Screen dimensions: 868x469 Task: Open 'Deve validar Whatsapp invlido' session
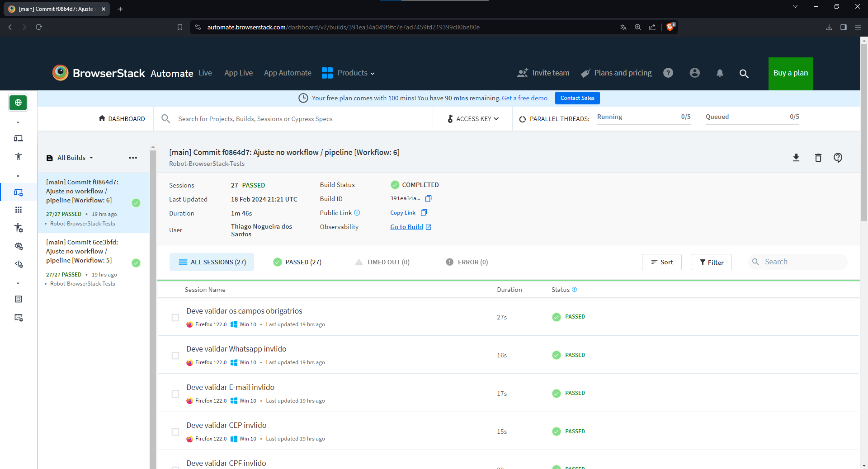pos(236,349)
